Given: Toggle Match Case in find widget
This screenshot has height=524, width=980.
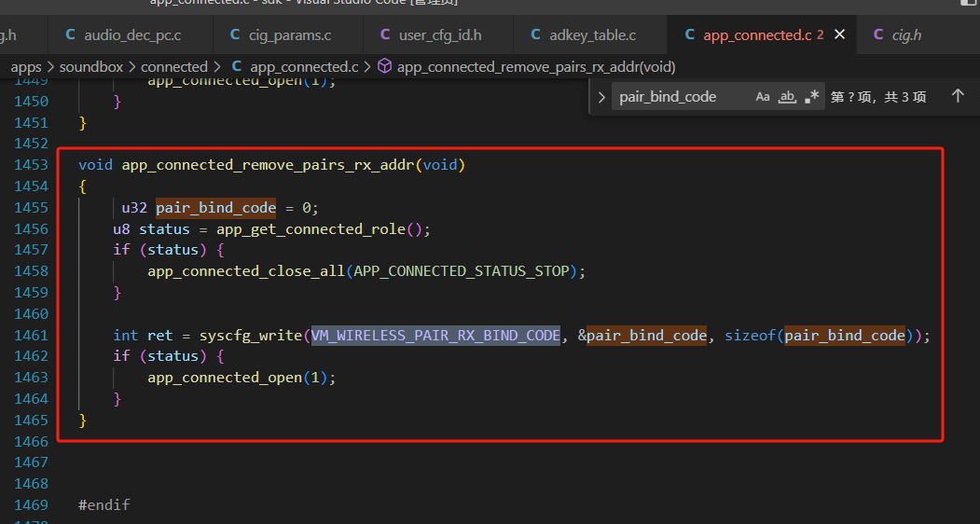Looking at the screenshot, I should pos(763,97).
